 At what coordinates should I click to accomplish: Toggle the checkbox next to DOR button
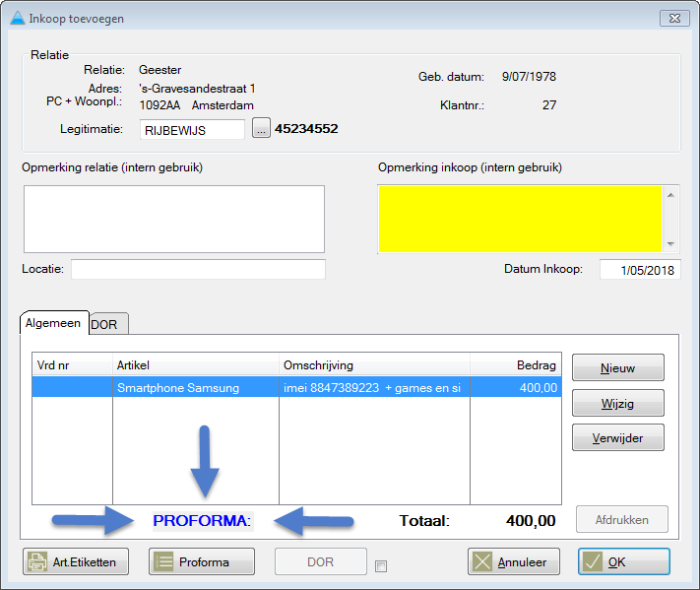click(x=381, y=565)
